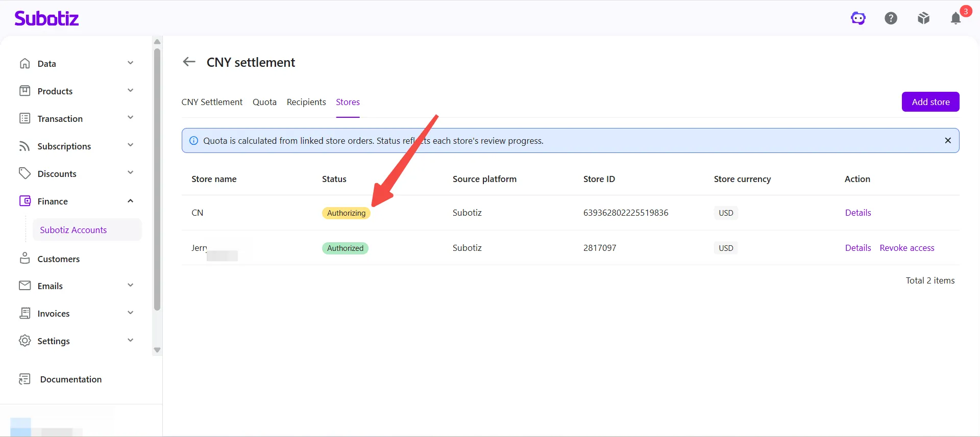The width and height of the screenshot is (980, 437).
Task: Click the Total 2 items text
Action: (x=930, y=280)
